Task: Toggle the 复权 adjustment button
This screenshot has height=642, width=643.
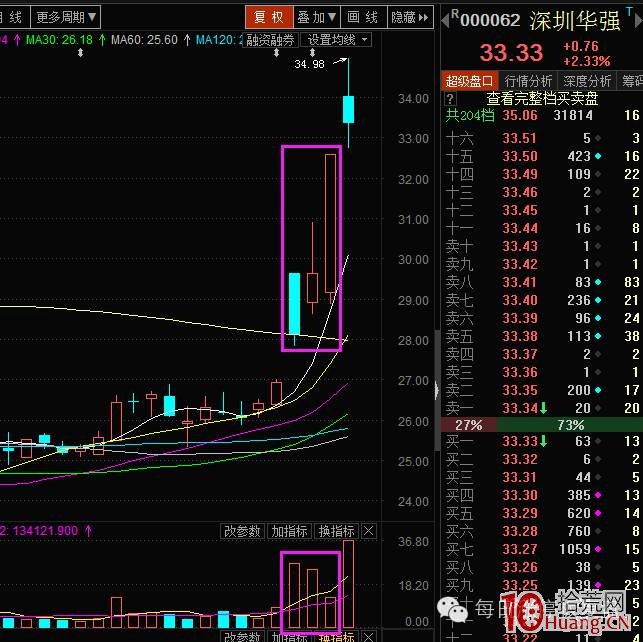Action: (x=269, y=17)
